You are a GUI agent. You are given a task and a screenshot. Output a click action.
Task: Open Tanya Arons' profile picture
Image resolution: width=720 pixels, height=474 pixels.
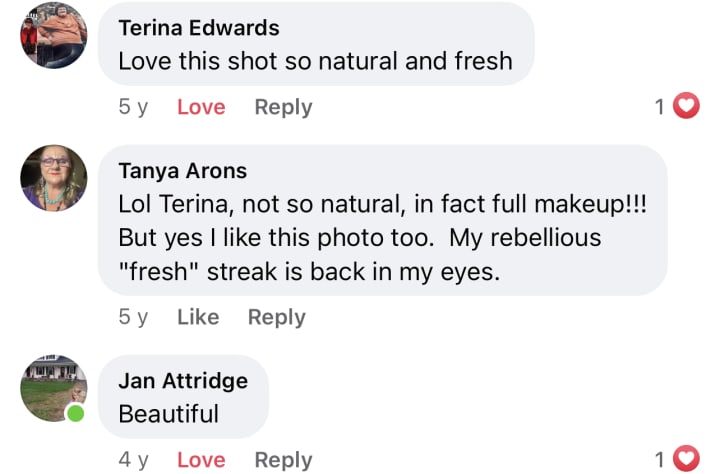click(x=54, y=178)
